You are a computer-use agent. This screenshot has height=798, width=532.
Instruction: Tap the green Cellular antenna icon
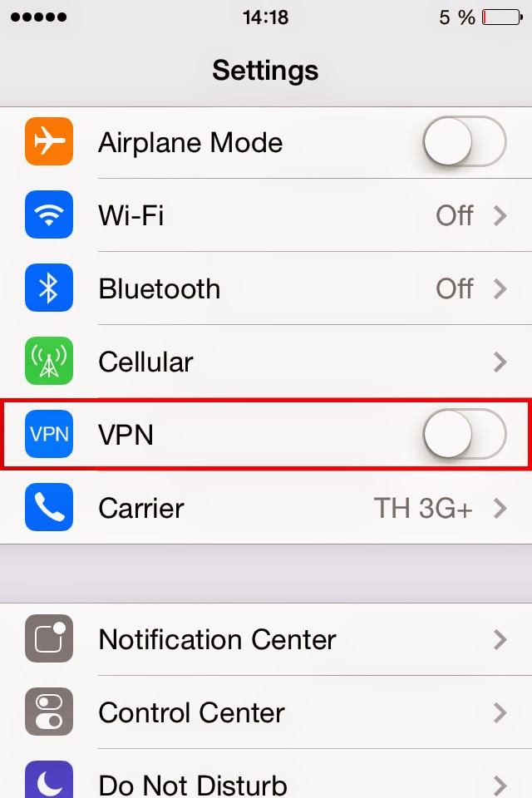point(49,361)
